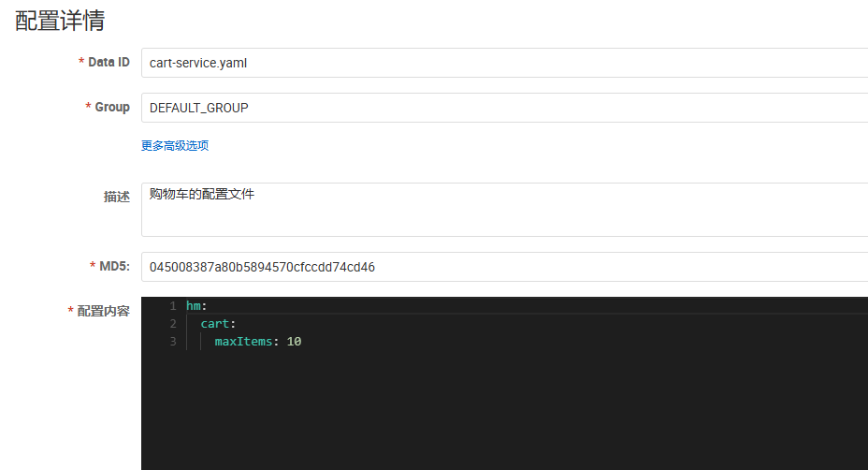
Task: Select the MD5 hash value field
Action: pos(505,267)
